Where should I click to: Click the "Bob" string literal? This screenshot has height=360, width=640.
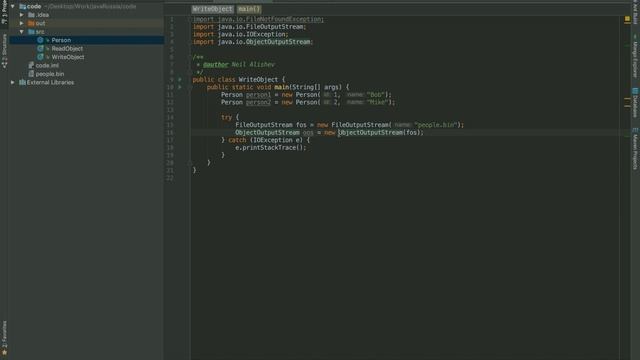[375, 95]
